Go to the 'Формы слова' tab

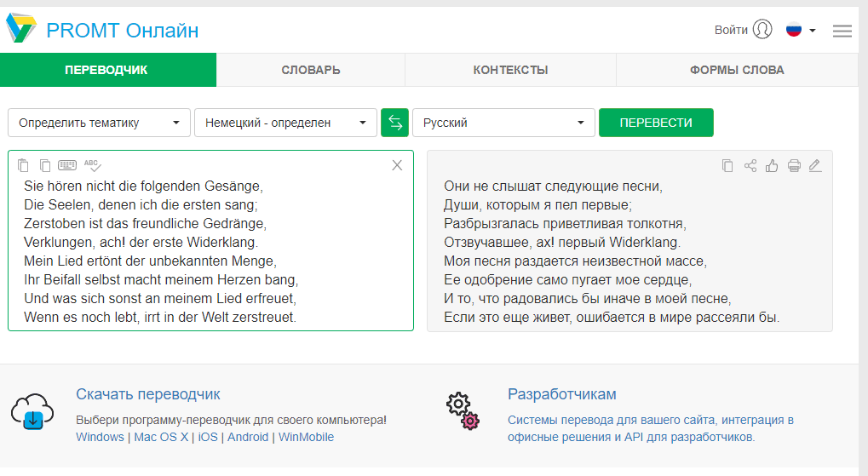tap(737, 70)
